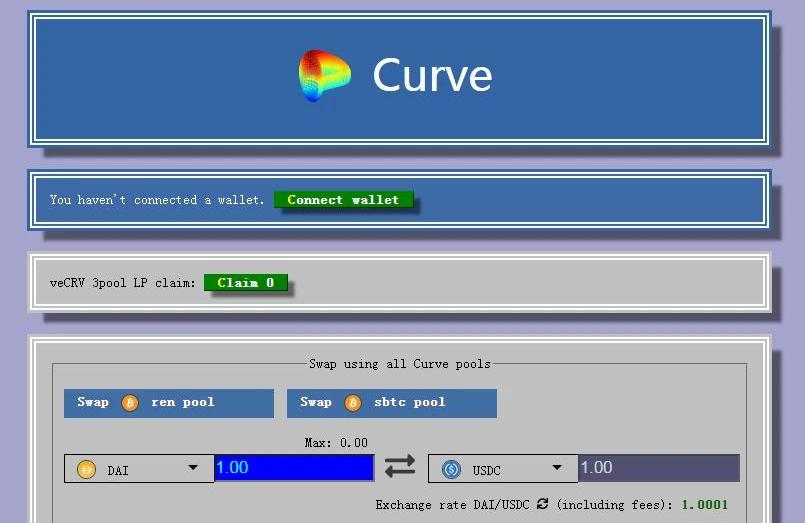Refresh exchange rate with the circular arrows icon
Image resolution: width=805 pixels, height=523 pixels.
(x=543, y=504)
